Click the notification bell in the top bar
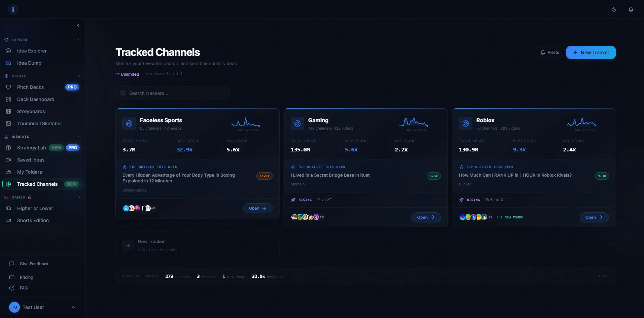Screen dimensions: 644x318 pyautogui.click(x=631, y=9)
